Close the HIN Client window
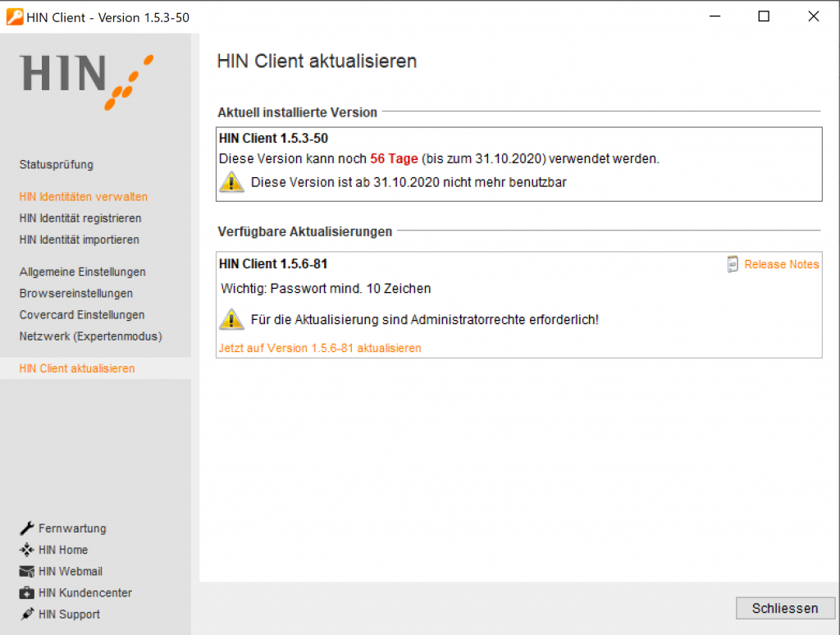The image size is (840, 635). pos(813,16)
